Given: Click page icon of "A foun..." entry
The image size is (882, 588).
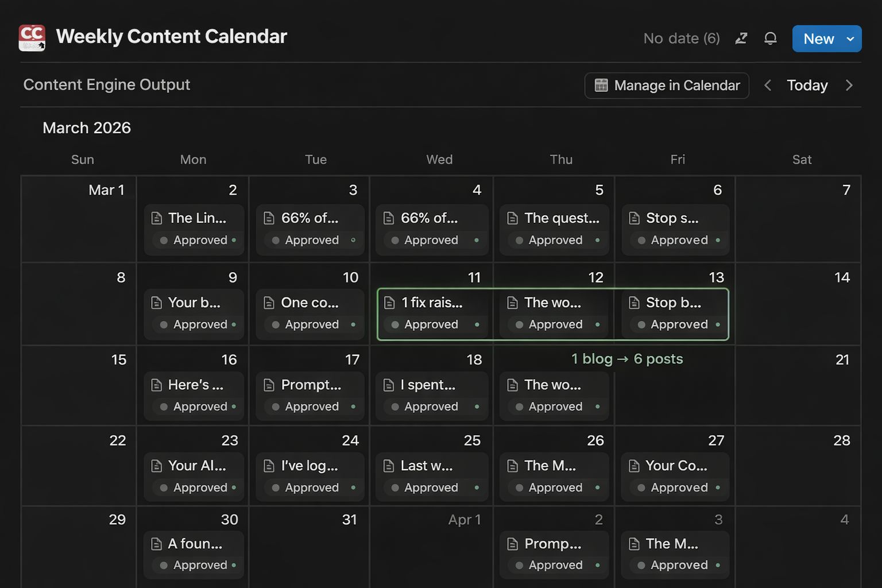Looking at the screenshot, I should click(156, 544).
